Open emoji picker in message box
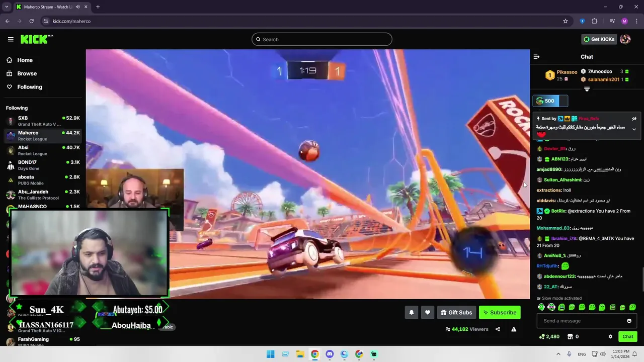This screenshot has height=362, width=644. pos(629,321)
